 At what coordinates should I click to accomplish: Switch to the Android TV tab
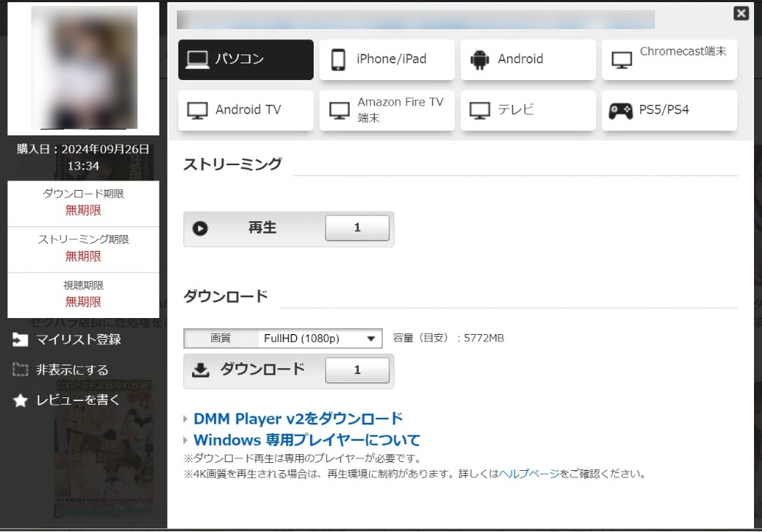(245, 111)
